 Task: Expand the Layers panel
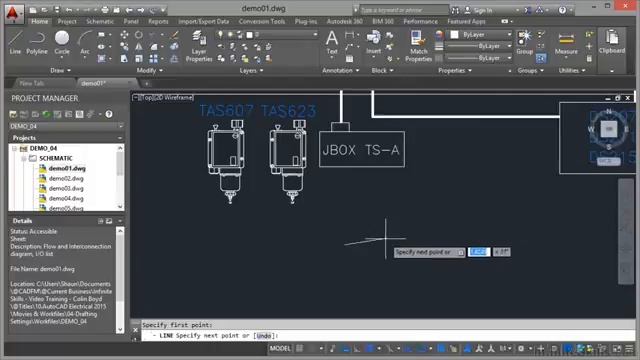(251, 70)
